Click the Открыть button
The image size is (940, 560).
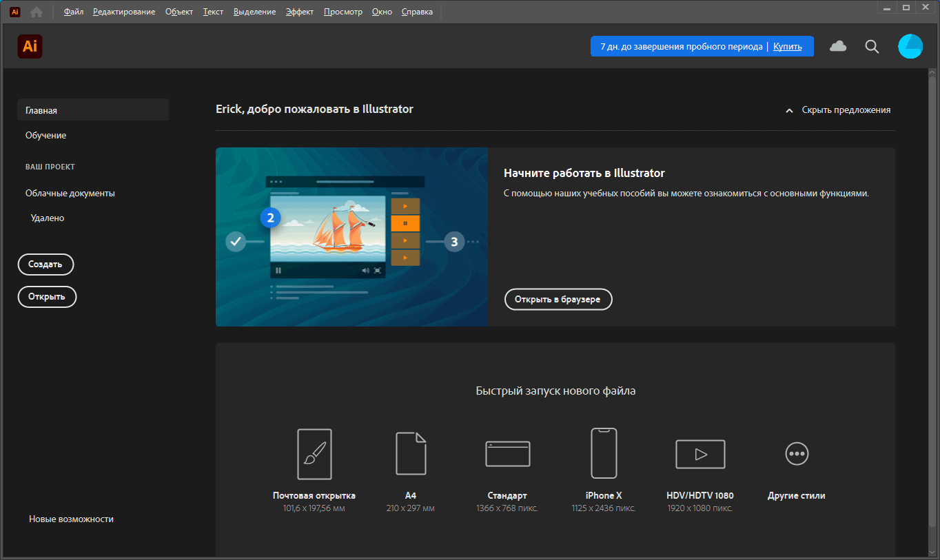[x=47, y=297]
